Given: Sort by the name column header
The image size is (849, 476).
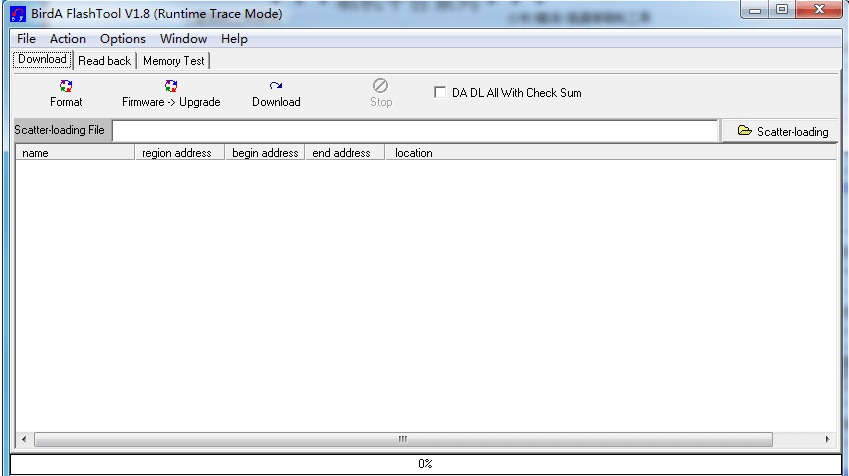Looking at the screenshot, I should [x=75, y=153].
